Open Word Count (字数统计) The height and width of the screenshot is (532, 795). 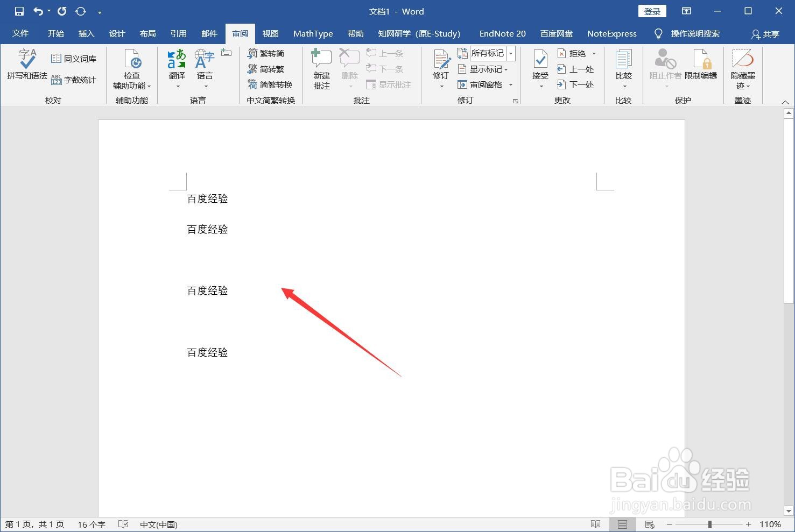coord(74,80)
